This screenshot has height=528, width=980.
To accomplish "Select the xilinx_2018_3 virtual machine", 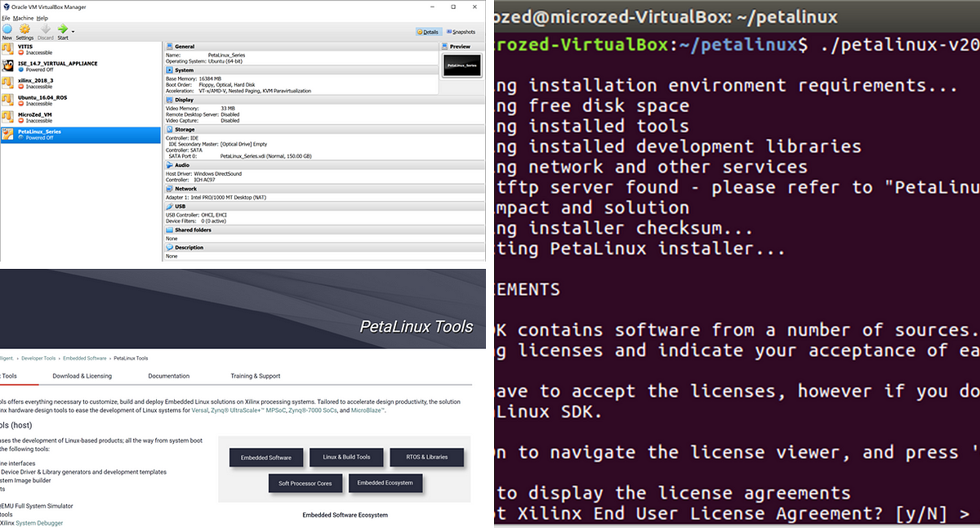I will pos(81,83).
